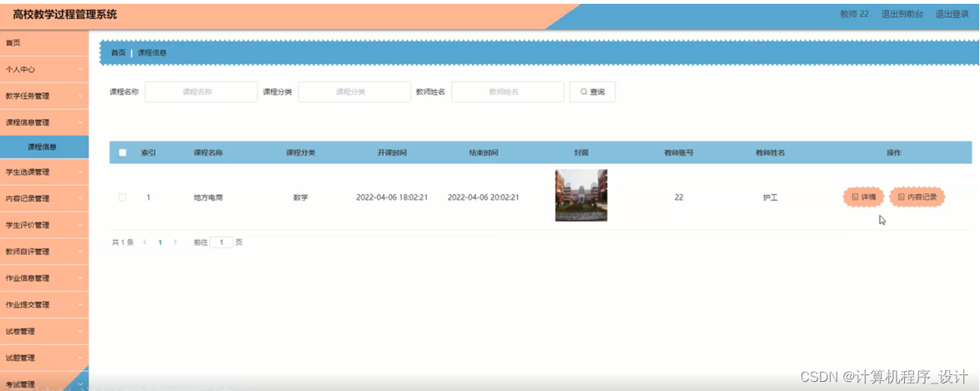Focus the 教师姓名 search field
980x391 pixels.
[x=507, y=92]
